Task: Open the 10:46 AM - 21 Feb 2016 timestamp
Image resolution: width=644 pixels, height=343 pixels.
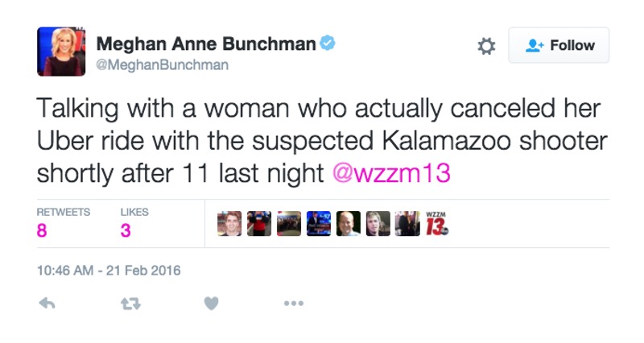Action: pyautogui.click(x=109, y=271)
